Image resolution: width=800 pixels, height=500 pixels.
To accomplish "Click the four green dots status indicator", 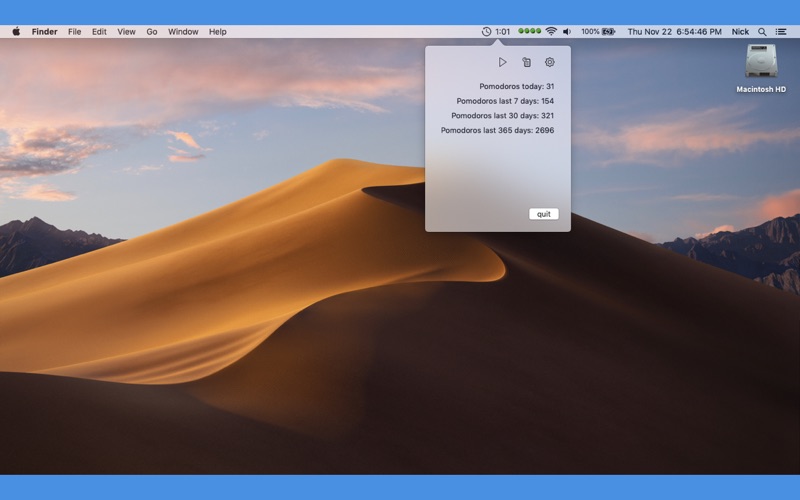I will coord(530,31).
